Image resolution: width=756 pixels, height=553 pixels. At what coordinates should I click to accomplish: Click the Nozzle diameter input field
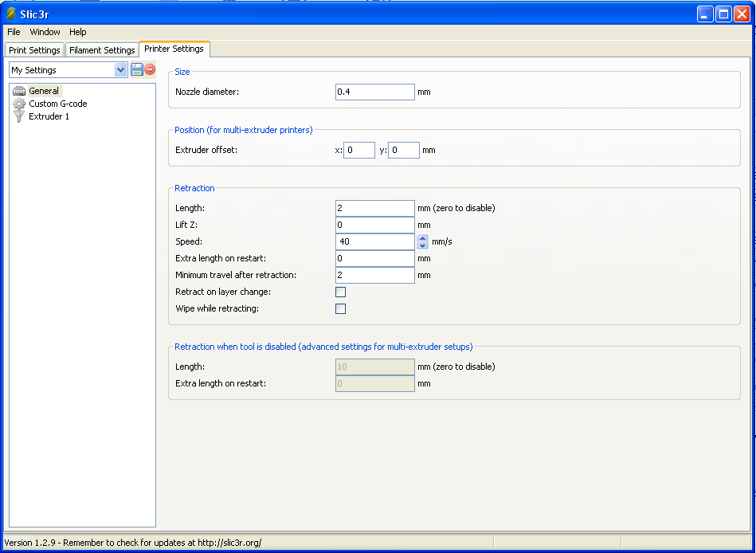(375, 92)
